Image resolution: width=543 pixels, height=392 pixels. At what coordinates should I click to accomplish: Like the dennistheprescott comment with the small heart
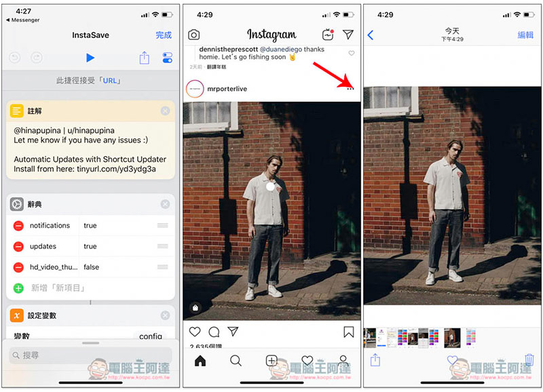(x=352, y=54)
